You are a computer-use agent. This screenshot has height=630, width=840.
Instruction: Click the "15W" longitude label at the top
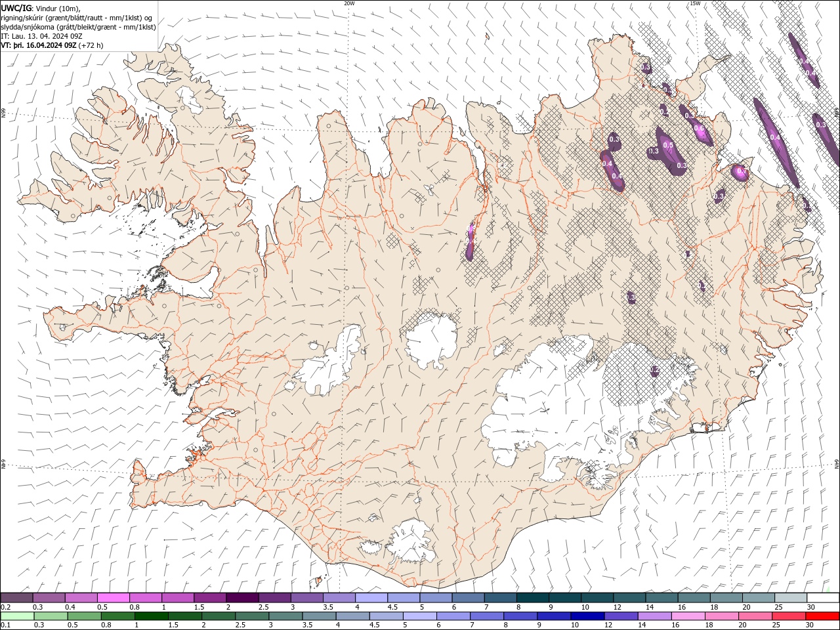pyautogui.click(x=695, y=3)
